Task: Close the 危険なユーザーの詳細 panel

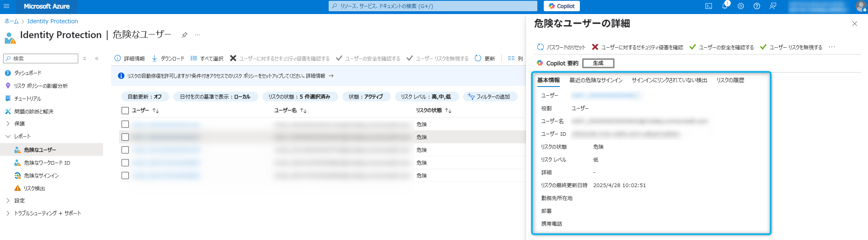Action: click(855, 24)
